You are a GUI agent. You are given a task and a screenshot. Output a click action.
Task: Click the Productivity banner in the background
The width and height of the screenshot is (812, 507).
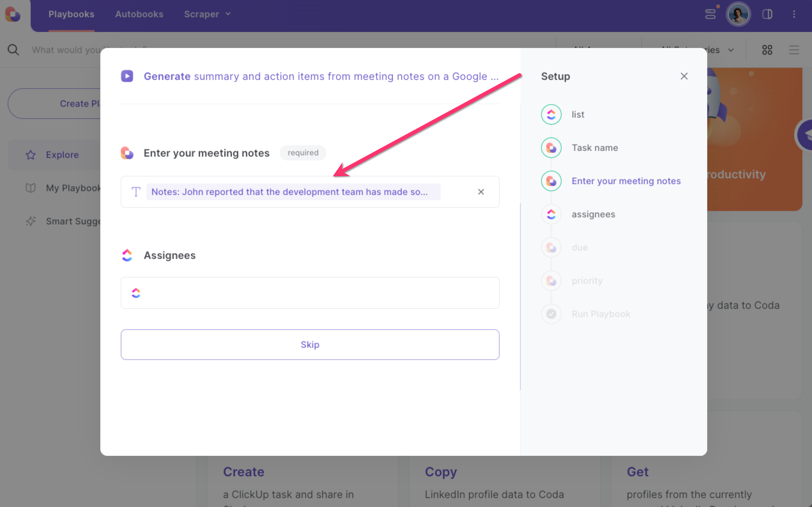click(755, 139)
